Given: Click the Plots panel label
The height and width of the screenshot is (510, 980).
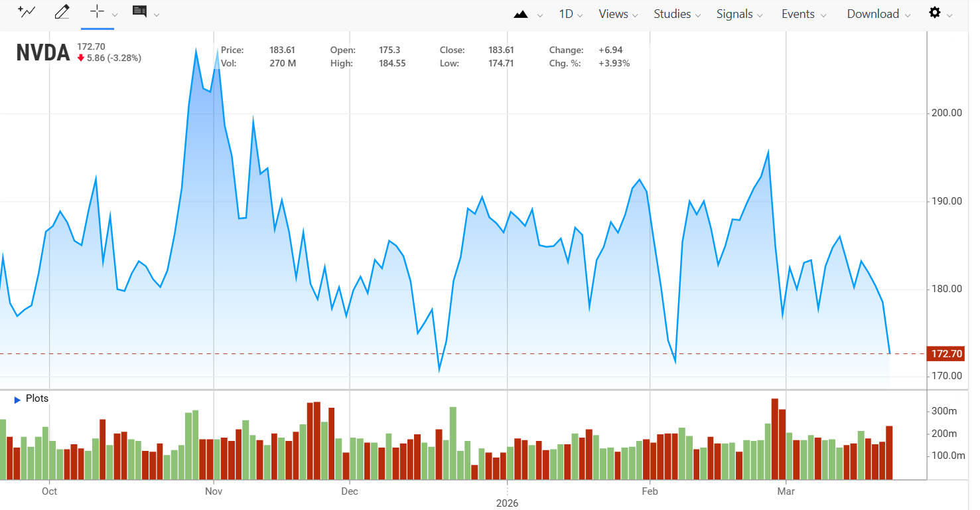Looking at the screenshot, I should 37,399.
